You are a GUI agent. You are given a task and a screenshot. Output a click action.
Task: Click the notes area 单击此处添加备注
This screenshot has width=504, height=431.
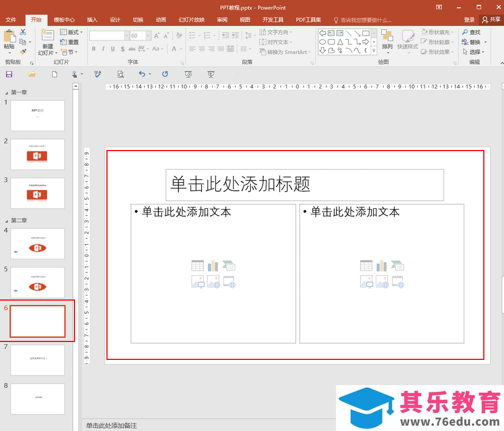111,426
